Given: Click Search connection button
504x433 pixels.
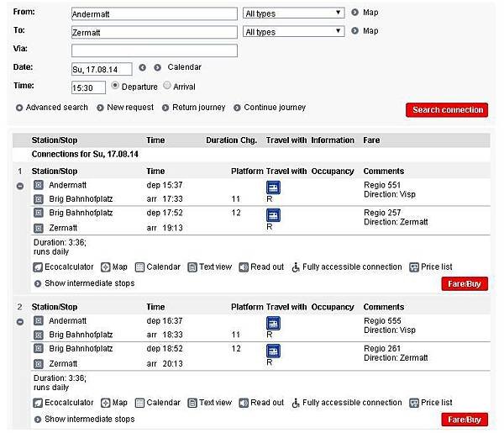Looking at the screenshot, I should (447, 110).
